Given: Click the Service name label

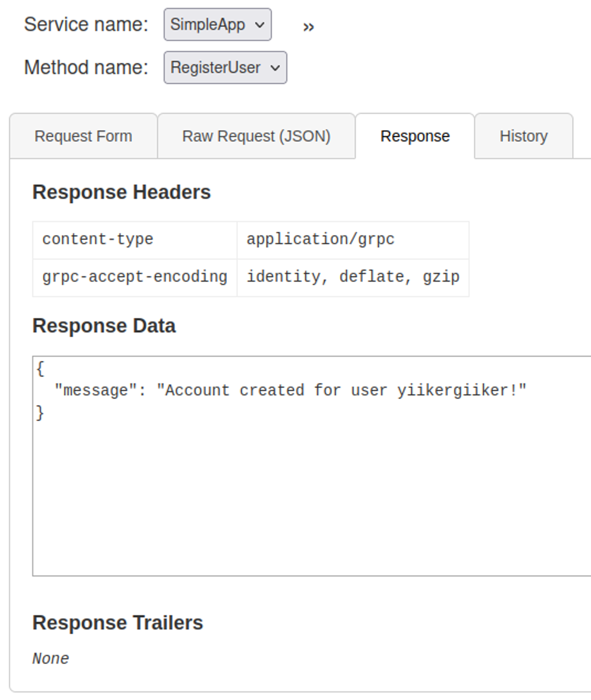Looking at the screenshot, I should pos(86,25).
